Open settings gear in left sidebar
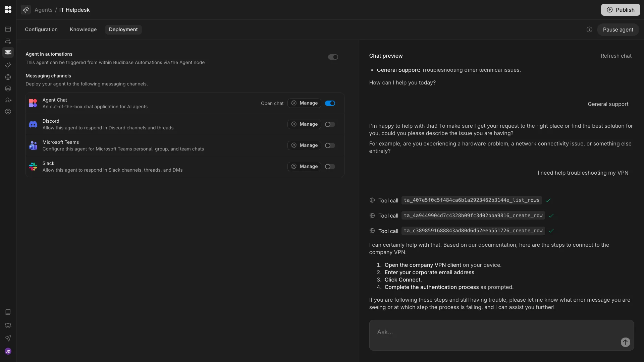Viewport: 644px width, 362px height. click(8, 112)
